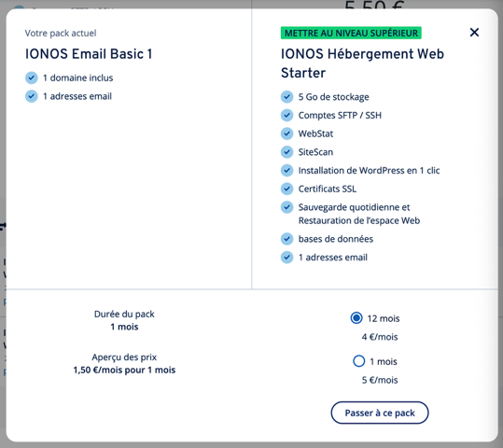Click the Aperçu des prix label
This screenshot has height=448, width=503.
coord(124,357)
